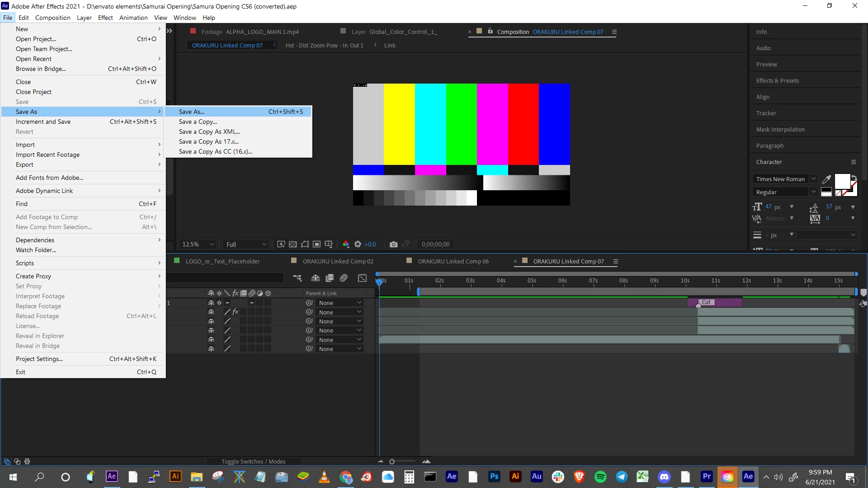Open the Full resolution dropdown
The width and height of the screenshot is (868, 488).
(246, 244)
